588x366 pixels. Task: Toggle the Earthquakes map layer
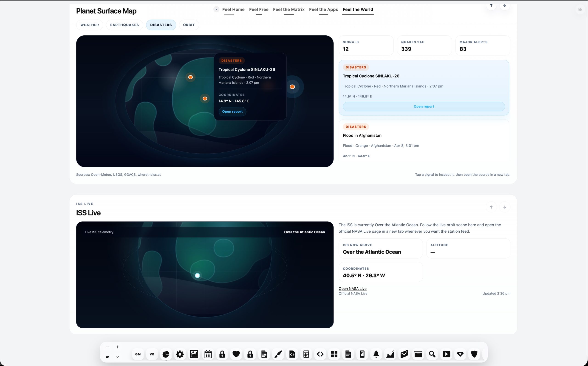pos(124,25)
